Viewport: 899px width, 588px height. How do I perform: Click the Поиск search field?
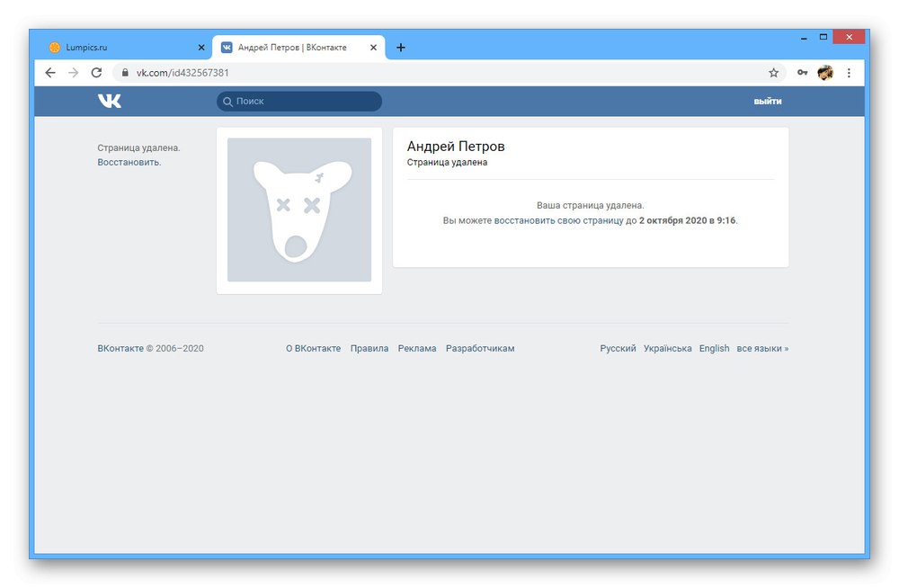click(x=299, y=102)
